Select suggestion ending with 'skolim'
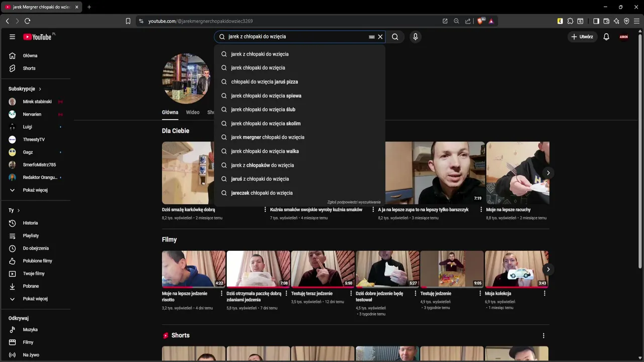The image size is (644, 362). point(299,123)
